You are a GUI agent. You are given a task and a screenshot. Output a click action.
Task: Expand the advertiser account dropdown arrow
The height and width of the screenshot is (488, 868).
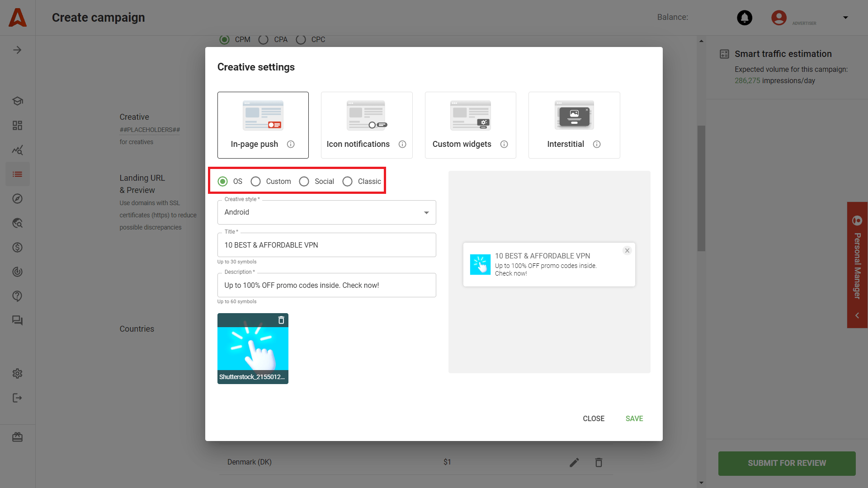coord(845,18)
